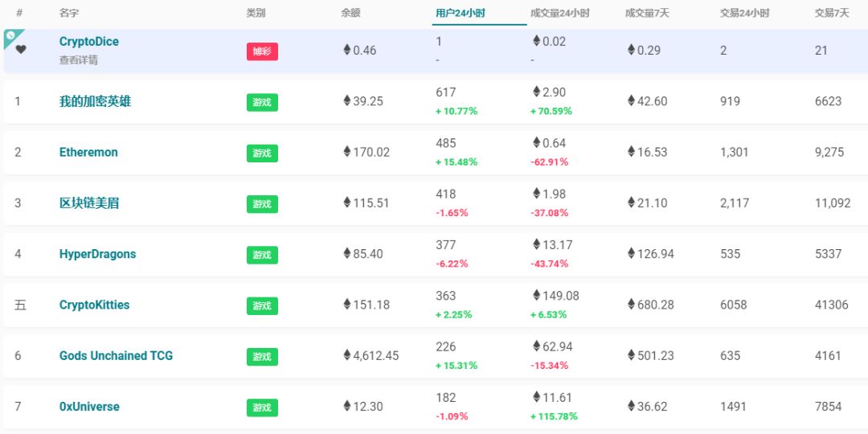This screenshot has width=868, height=434.
Task: Click 查看详情 under CryptoDice
Action: tap(79, 59)
